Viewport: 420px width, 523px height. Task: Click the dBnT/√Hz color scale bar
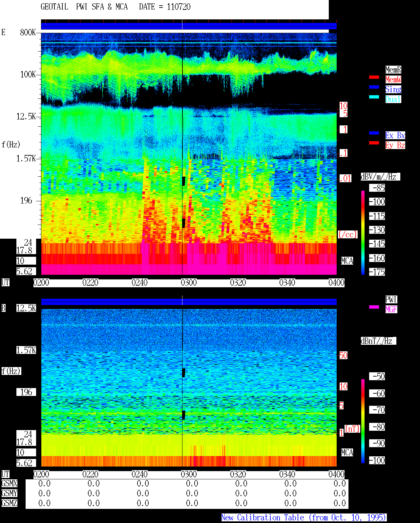point(363,421)
